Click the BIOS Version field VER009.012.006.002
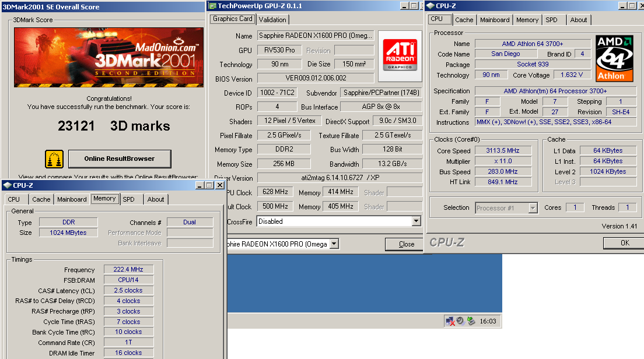The width and height of the screenshot is (644, 359). click(x=316, y=78)
